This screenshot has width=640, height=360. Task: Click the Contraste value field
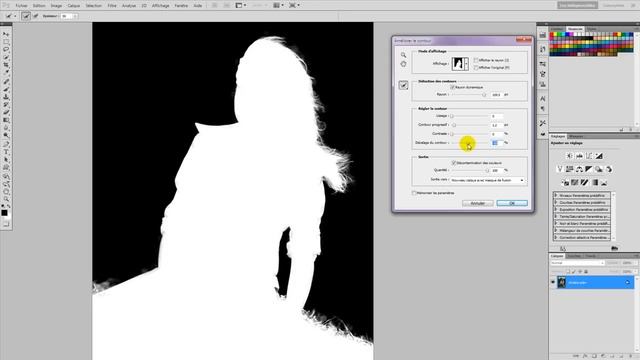tap(497, 134)
